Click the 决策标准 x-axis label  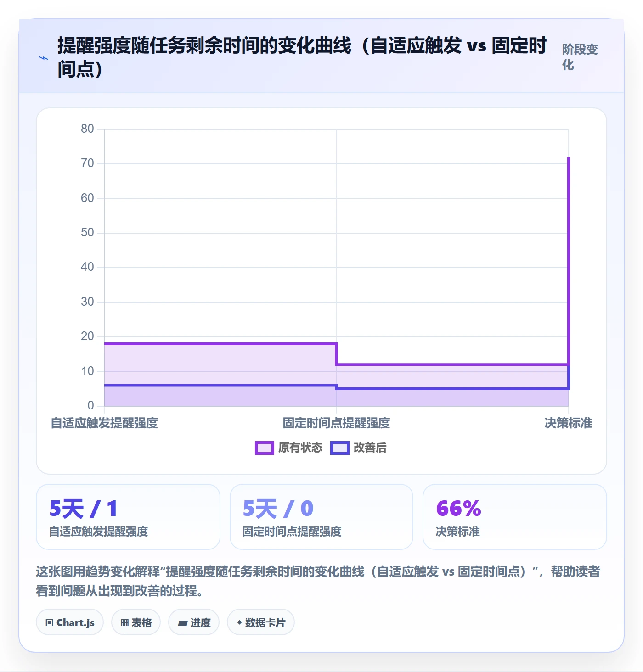click(x=569, y=423)
